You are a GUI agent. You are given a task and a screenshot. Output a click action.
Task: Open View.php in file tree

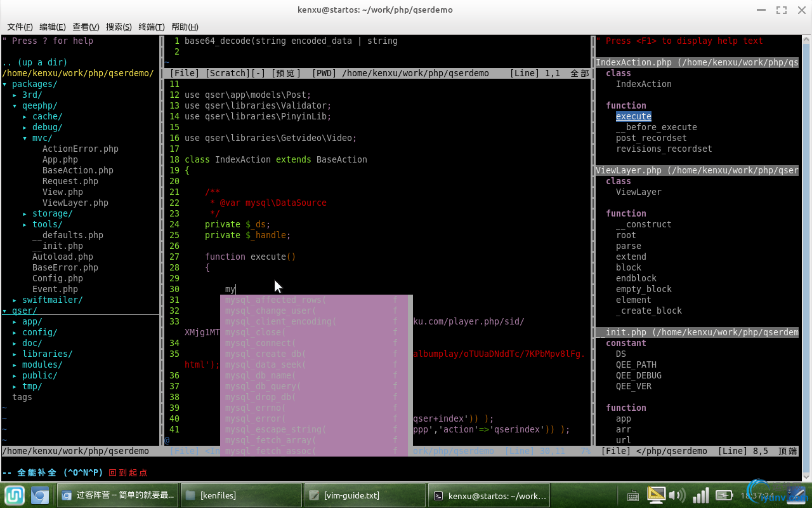click(x=63, y=192)
